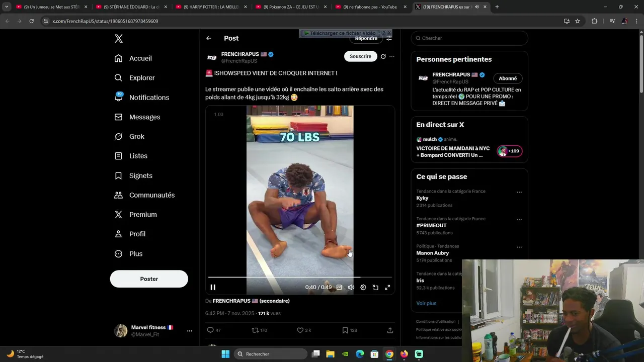Viewport: 644px width, 362px height.
Task: Click the Chercher search field
Action: [469, 38]
